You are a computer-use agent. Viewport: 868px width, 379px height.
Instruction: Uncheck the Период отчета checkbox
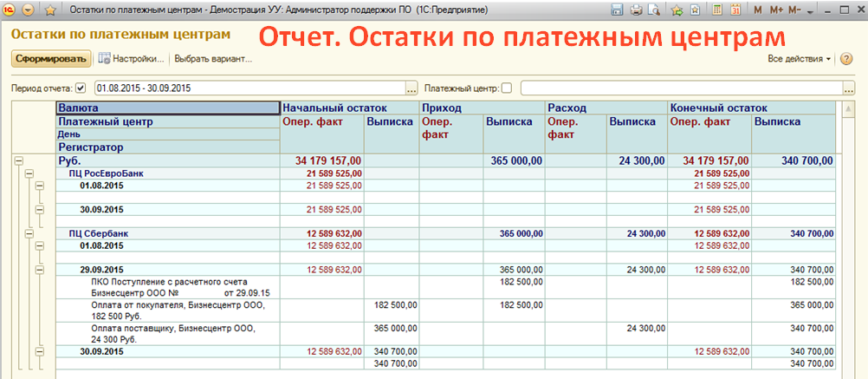pos(81,88)
